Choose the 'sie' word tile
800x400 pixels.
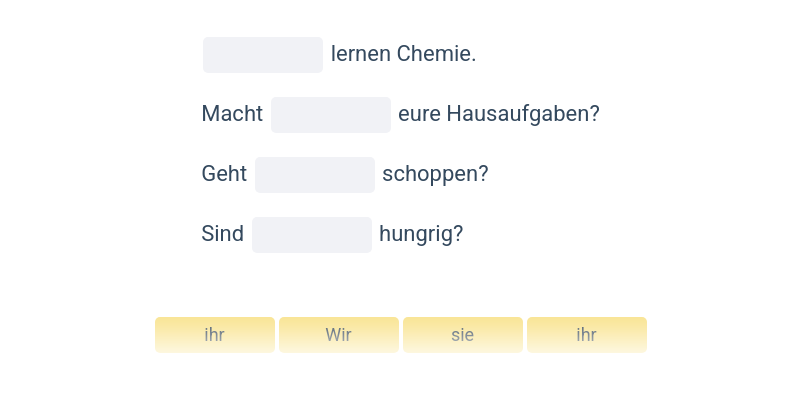point(463,335)
